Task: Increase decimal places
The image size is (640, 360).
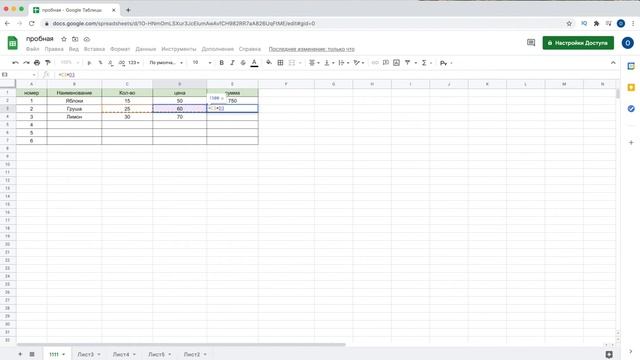Action: click(122, 63)
